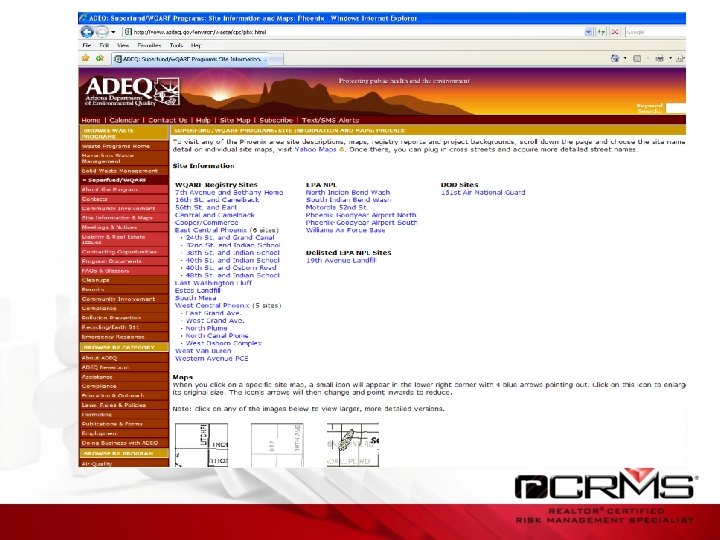Open North Indian Bend Wash link
720x540 pixels.
(x=348, y=192)
